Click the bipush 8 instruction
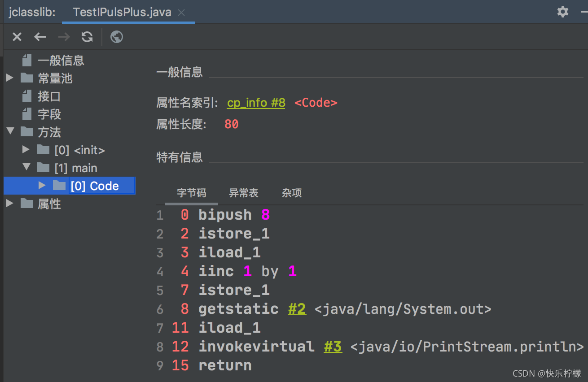Screen dimensions: 588x382 [x=234, y=215]
